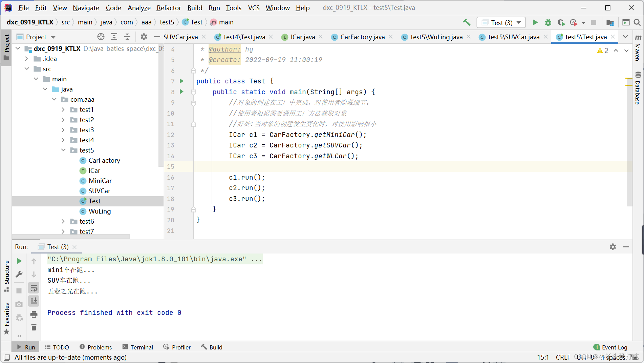Toggle the Favorites tool window stripe
Screen dimensions: 644x363
(6, 319)
